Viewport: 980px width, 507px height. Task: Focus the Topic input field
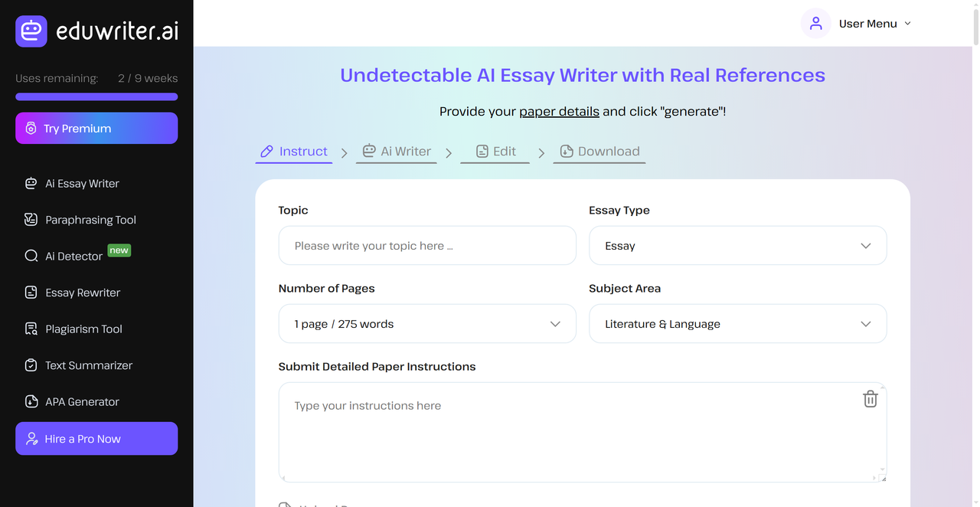pyautogui.click(x=427, y=246)
